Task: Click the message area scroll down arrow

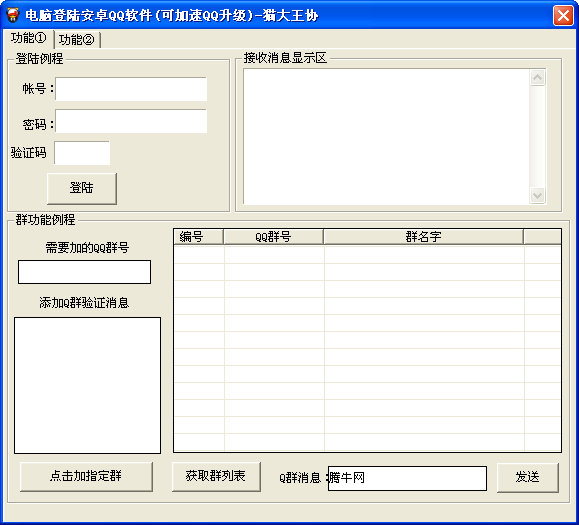Action: pos(537,195)
